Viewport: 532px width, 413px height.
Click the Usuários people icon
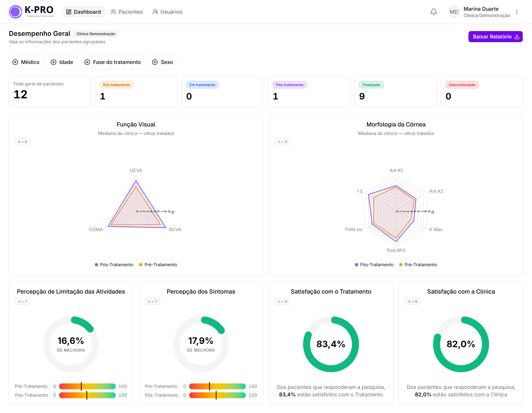155,12
